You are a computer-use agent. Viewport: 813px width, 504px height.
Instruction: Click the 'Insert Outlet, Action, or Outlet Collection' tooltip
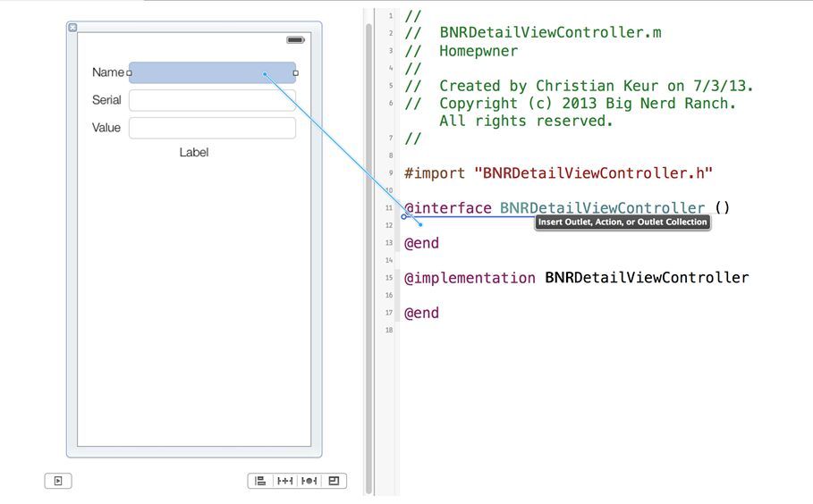tap(622, 223)
